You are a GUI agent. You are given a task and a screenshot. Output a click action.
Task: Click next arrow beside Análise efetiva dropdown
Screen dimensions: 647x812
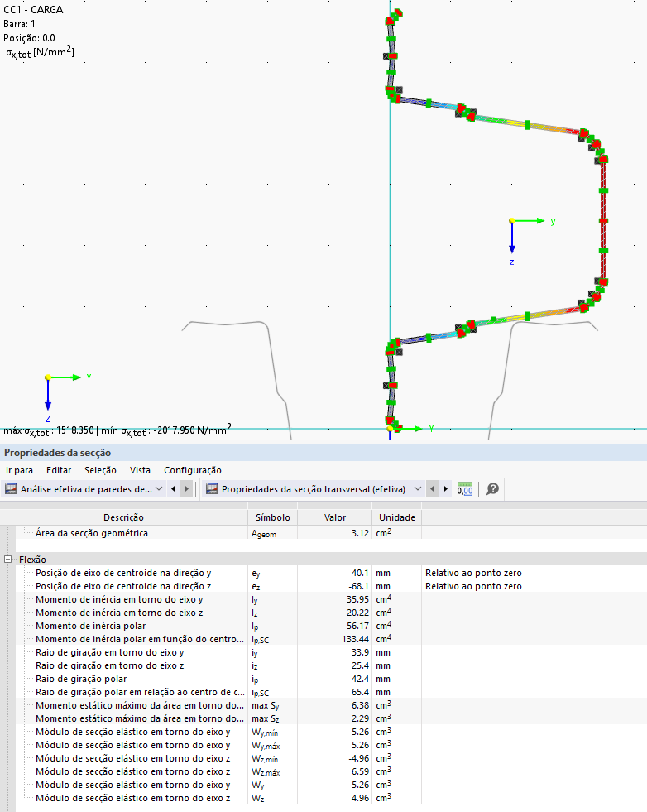pos(187,489)
